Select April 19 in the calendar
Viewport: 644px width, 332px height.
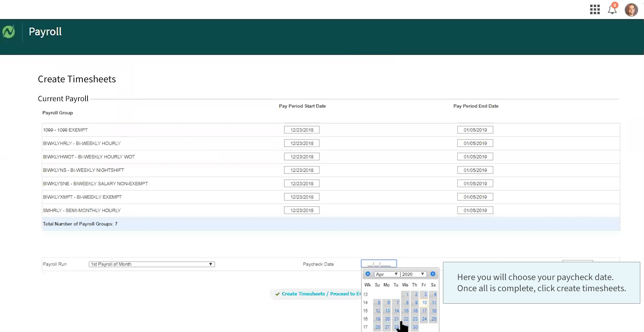[x=377, y=319]
